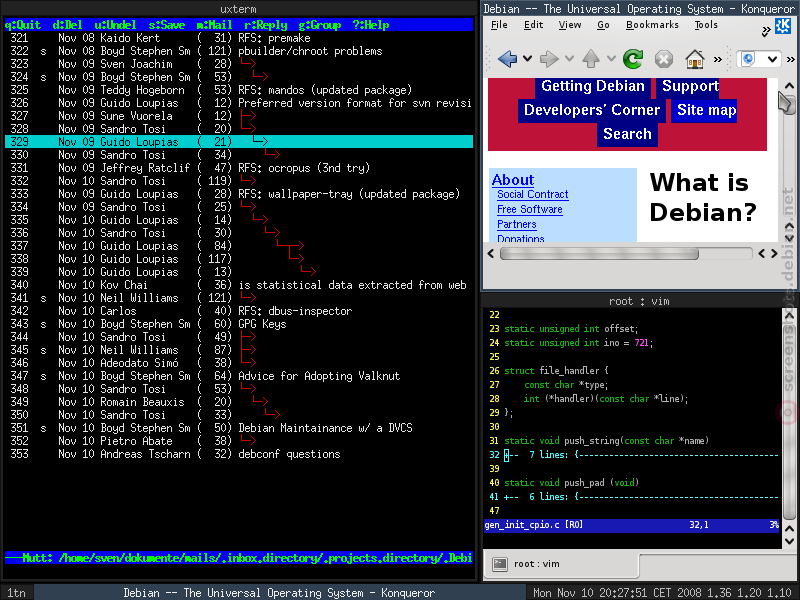This screenshot has height=600, width=800.
Task: Reload the Debian page
Action: coord(633,59)
